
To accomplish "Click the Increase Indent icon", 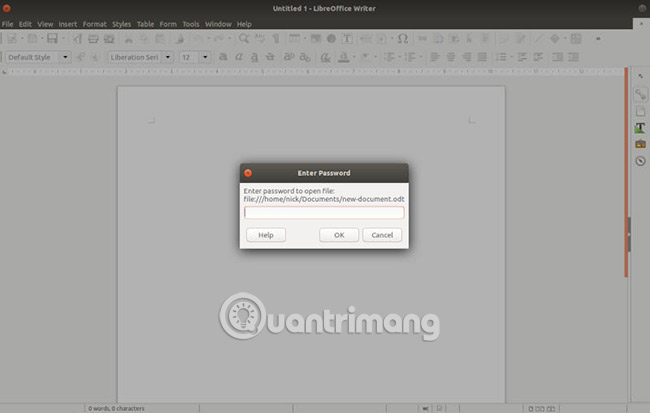I will click(x=558, y=57).
